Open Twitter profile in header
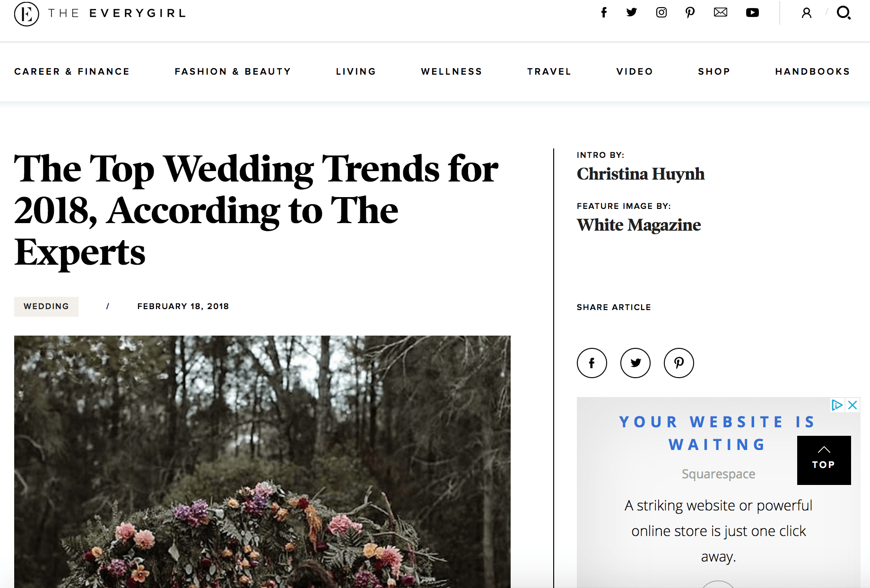Viewport: 870px width, 588px height. pos(632,13)
